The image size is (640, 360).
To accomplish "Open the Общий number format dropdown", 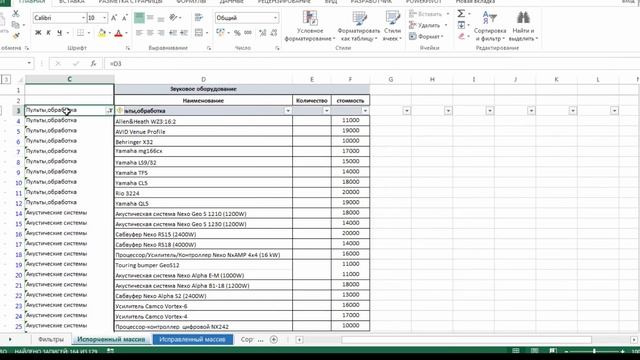I will tap(276, 18).
